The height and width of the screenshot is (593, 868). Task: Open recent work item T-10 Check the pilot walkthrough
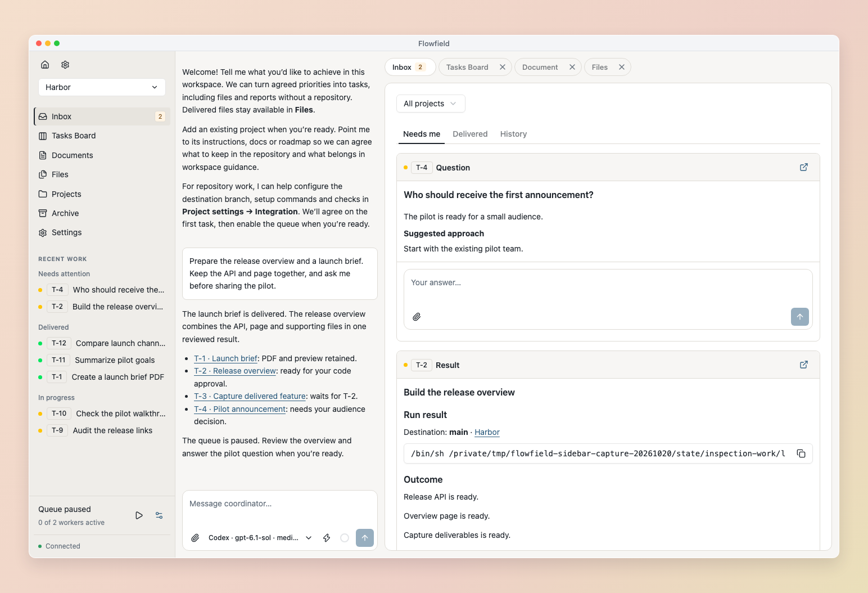pyautogui.click(x=102, y=414)
